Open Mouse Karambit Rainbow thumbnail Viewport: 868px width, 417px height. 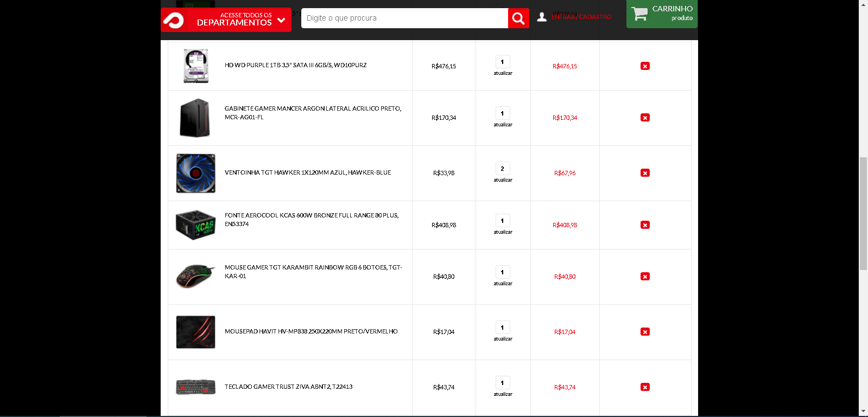(x=195, y=276)
